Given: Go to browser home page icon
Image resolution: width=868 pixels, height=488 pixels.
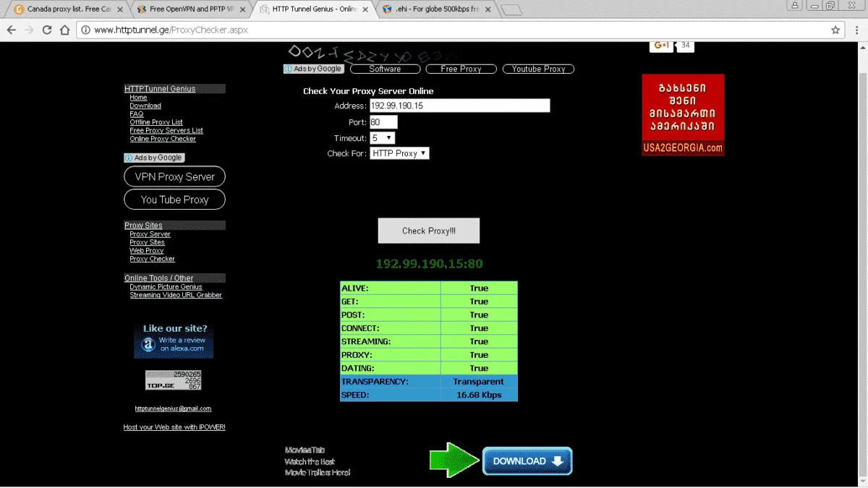Looking at the screenshot, I should pyautogui.click(x=64, y=30).
